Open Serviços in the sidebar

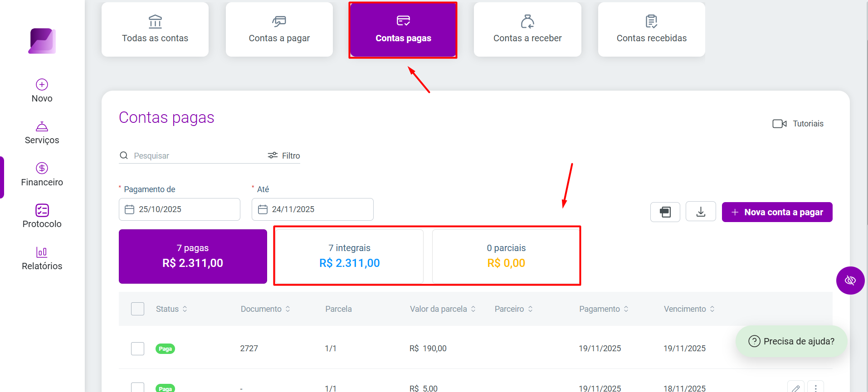(42, 133)
